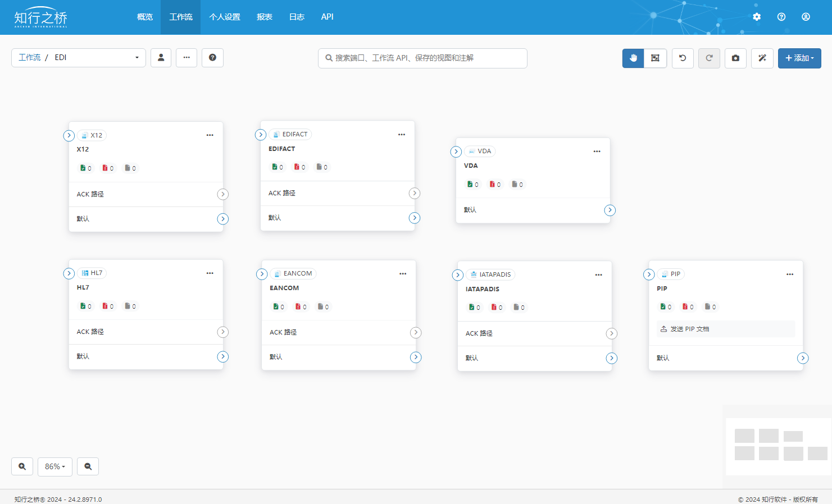Click the 知行之桥 logo
The width and height of the screenshot is (832, 504).
[x=40, y=18]
